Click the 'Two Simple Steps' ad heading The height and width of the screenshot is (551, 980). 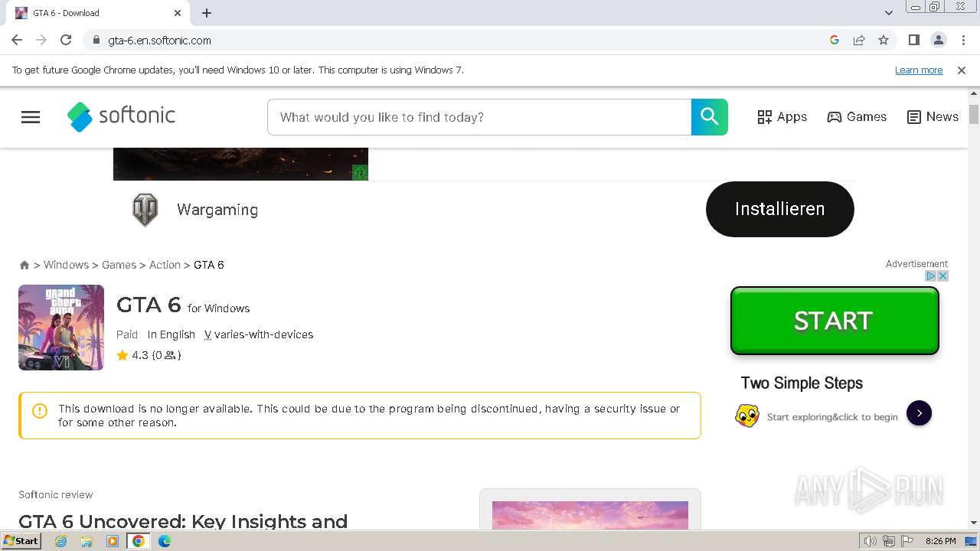tap(802, 383)
